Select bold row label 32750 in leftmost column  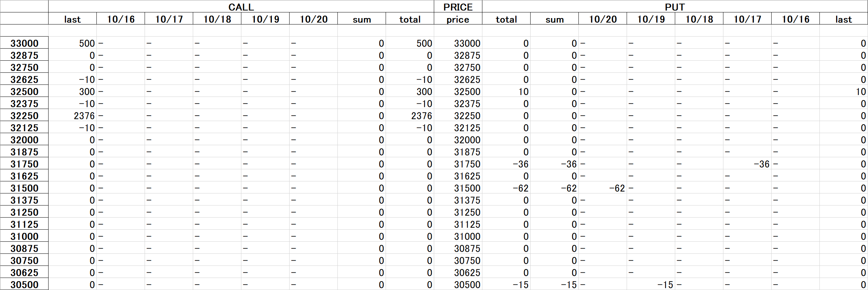pyautogui.click(x=24, y=67)
